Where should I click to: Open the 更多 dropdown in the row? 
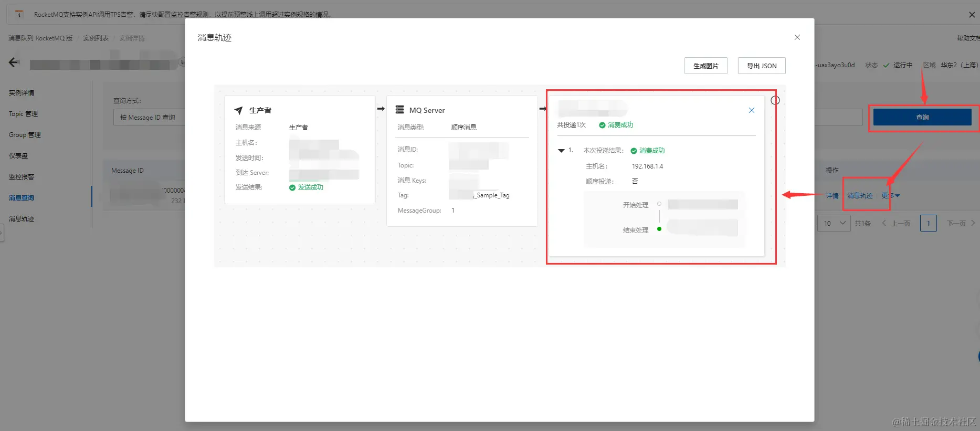coord(891,196)
